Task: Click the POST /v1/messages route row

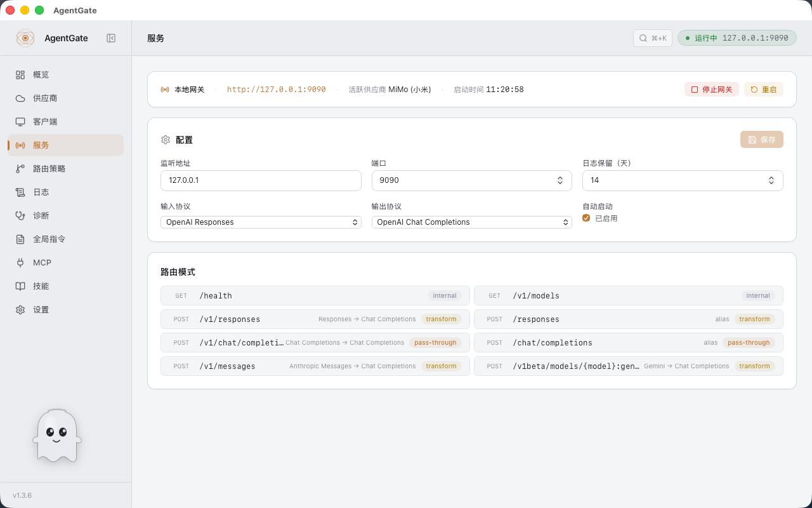Action: click(315, 366)
